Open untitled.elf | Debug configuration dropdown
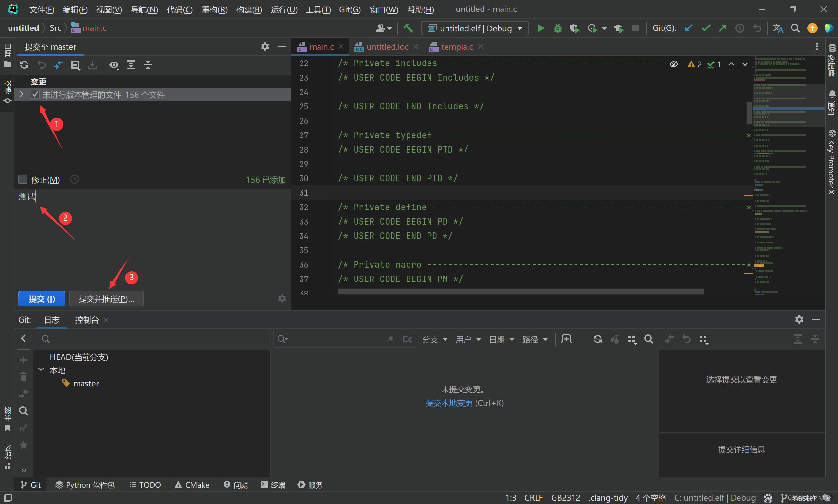Screen dimensions: 838x504 click(x=475, y=28)
